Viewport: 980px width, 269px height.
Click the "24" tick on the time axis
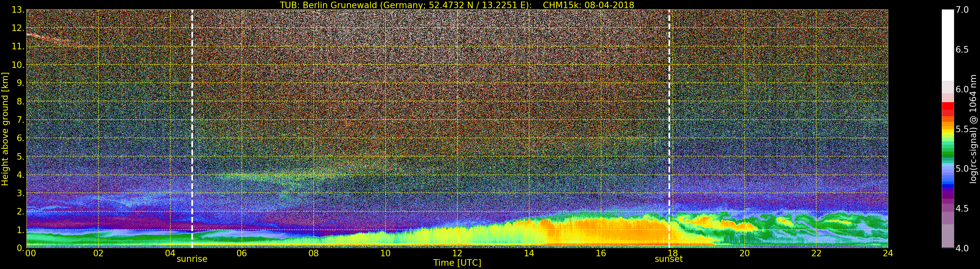coord(888,253)
